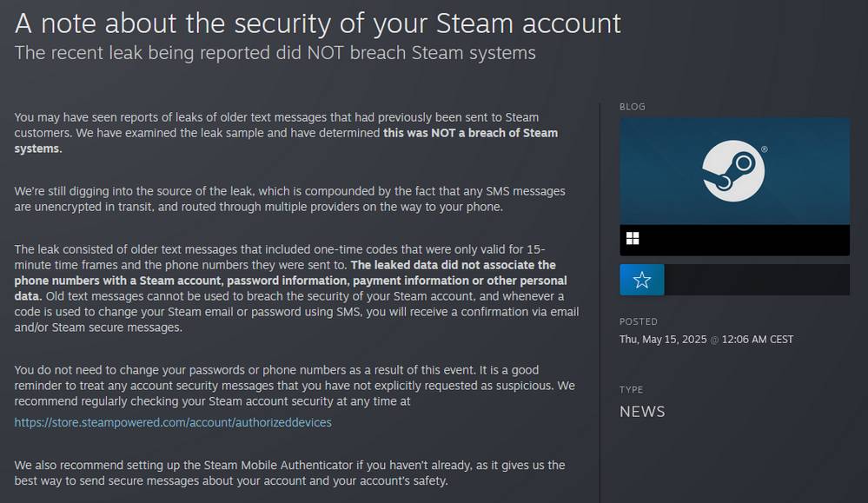
Task: Click bold sentence "The leaked data did not associate"
Action: pyautogui.click(x=454, y=265)
